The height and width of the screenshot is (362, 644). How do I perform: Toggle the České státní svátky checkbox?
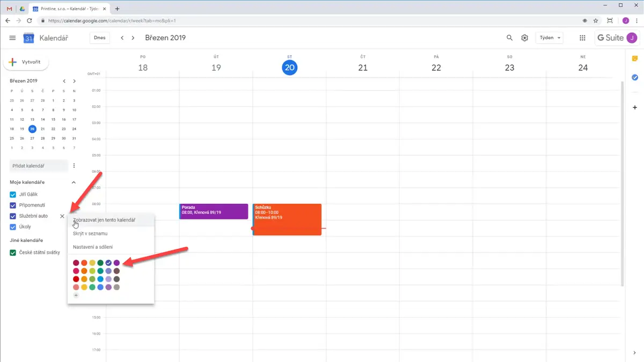13,253
